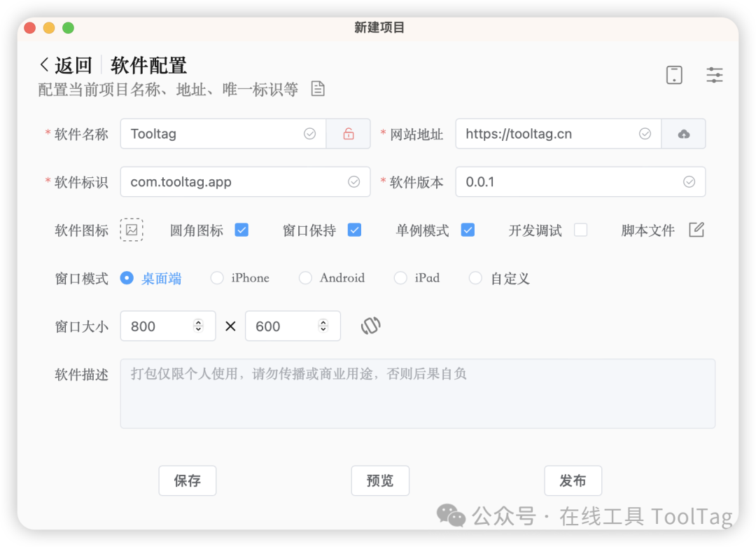Click the document icon next to subtitle
Viewport: 756px width, 547px height.
pos(318,89)
